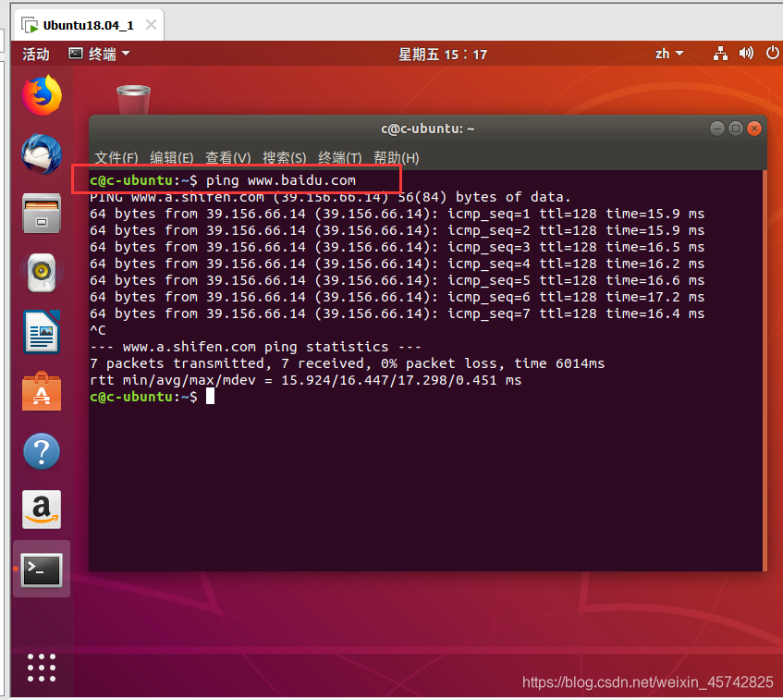The width and height of the screenshot is (783, 700).
Task: Select the Terminal icon in the dock
Action: pyautogui.click(x=40, y=571)
